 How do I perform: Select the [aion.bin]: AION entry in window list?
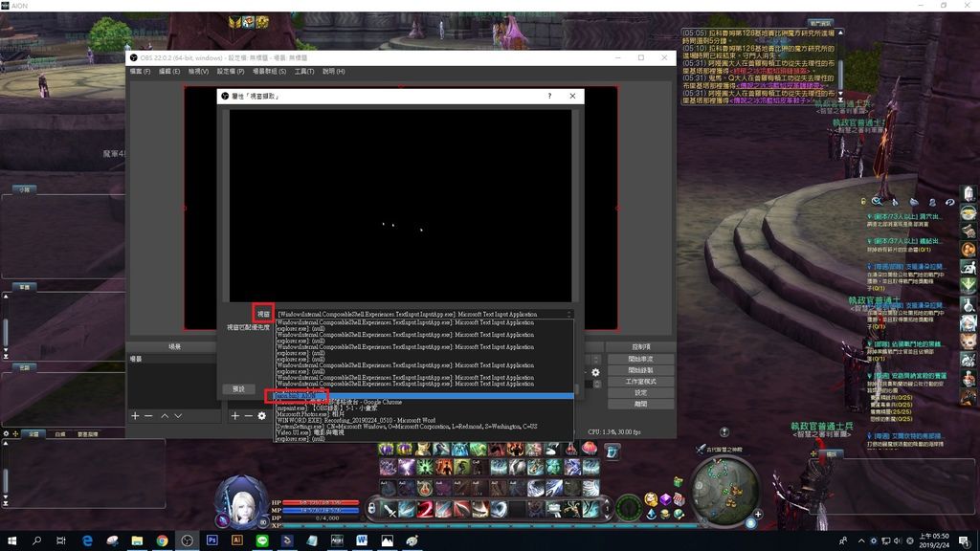pyautogui.click(x=424, y=396)
